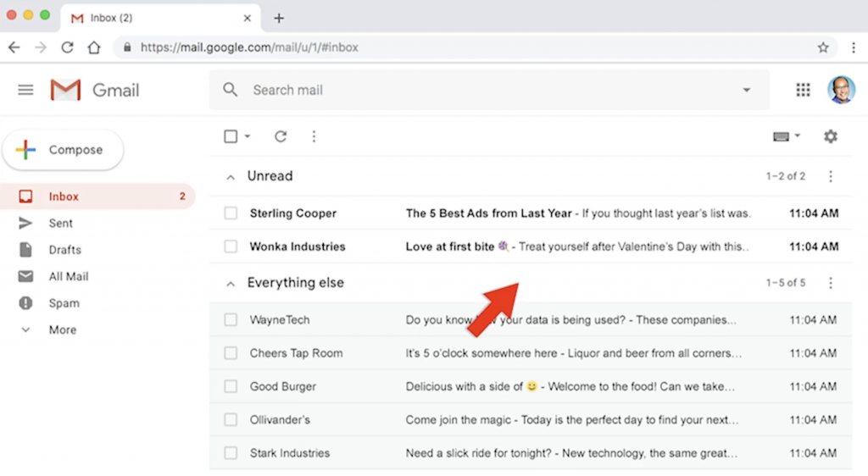868x476 pixels.
Task: Click the 1–5 of 5 count
Action: pyautogui.click(x=786, y=283)
